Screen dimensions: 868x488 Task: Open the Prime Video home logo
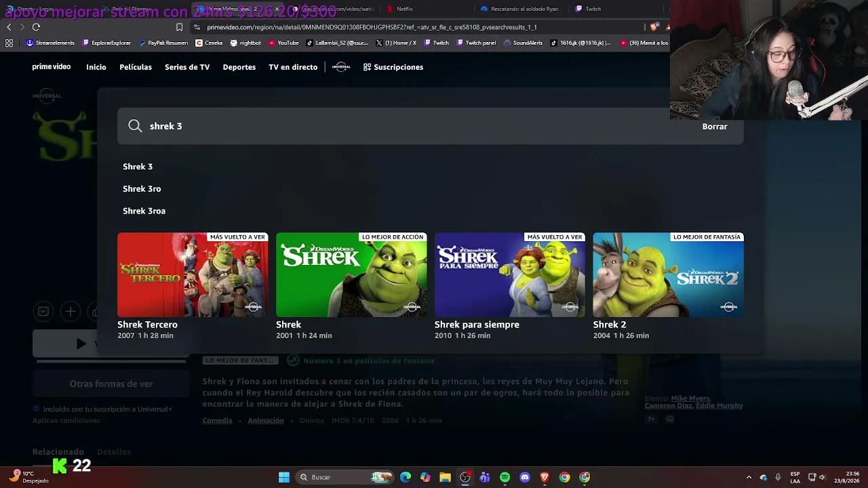tap(52, 67)
